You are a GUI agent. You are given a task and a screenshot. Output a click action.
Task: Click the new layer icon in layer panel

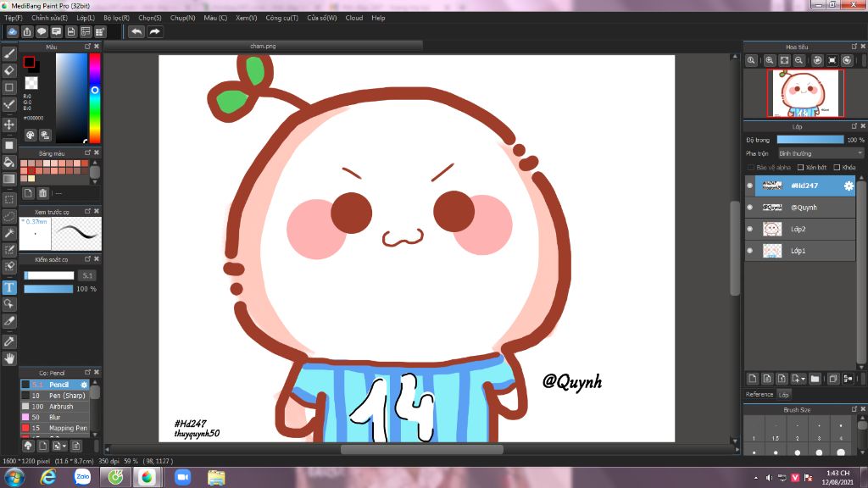pos(753,379)
